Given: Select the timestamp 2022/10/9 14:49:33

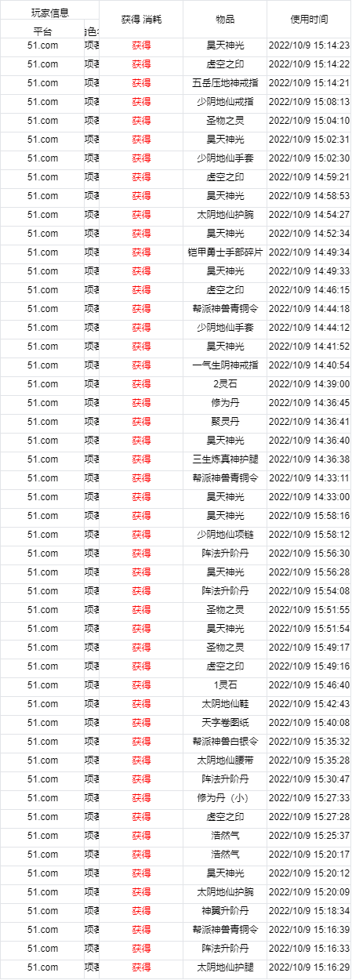Looking at the screenshot, I should pyautogui.click(x=309, y=271).
